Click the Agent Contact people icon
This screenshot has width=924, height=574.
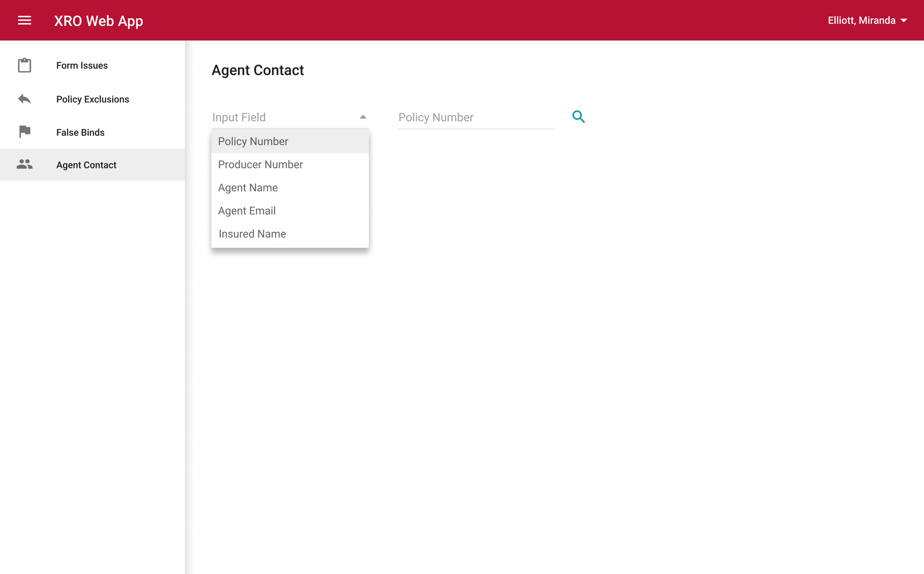[x=25, y=164]
